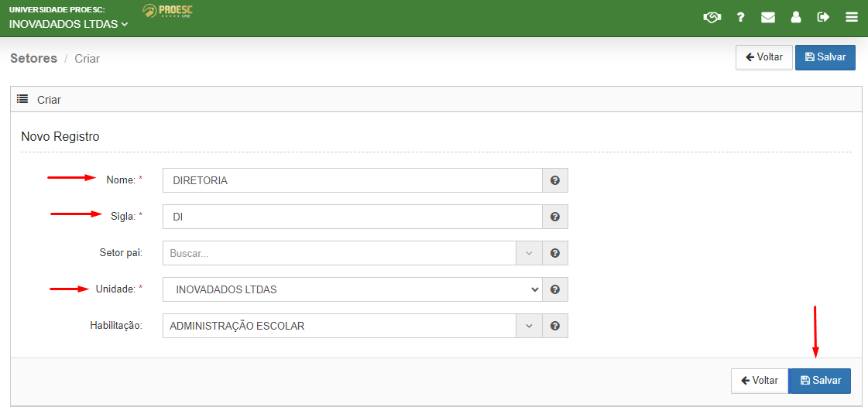Screen dimensions: 868x407
Task: Click top Salvar button
Action: (x=825, y=57)
